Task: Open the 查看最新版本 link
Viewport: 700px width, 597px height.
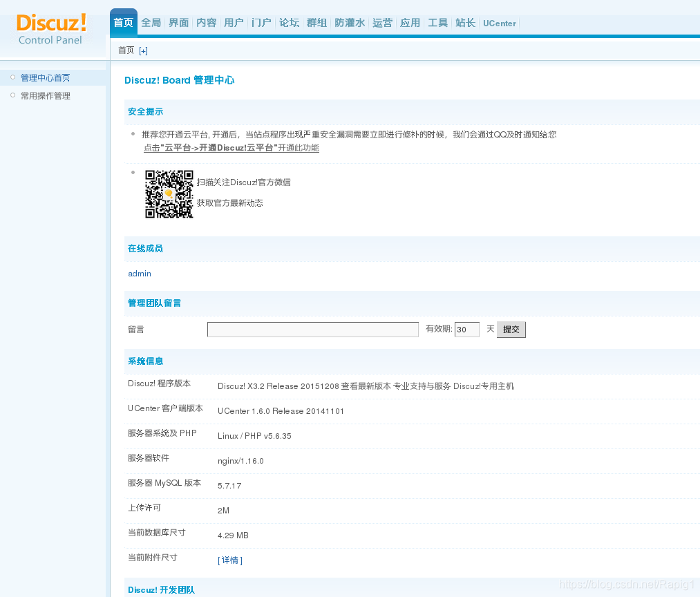Action: click(x=366, y=386)
